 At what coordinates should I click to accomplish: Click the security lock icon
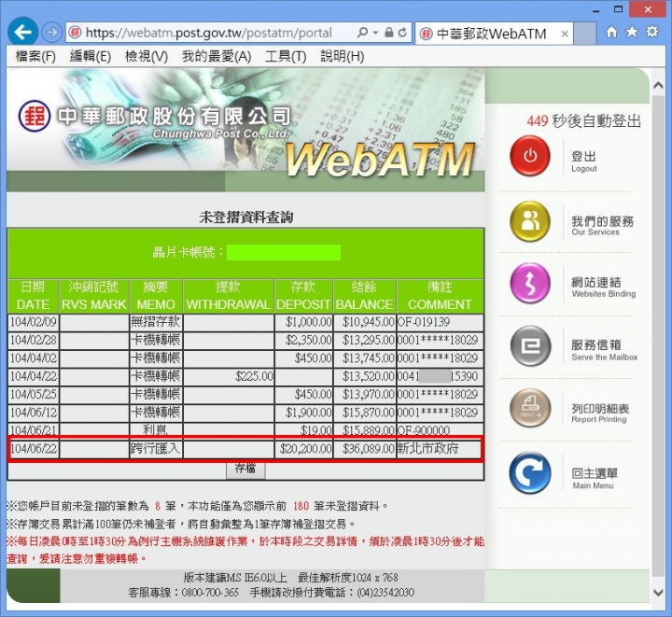click(x=388, y=32)
